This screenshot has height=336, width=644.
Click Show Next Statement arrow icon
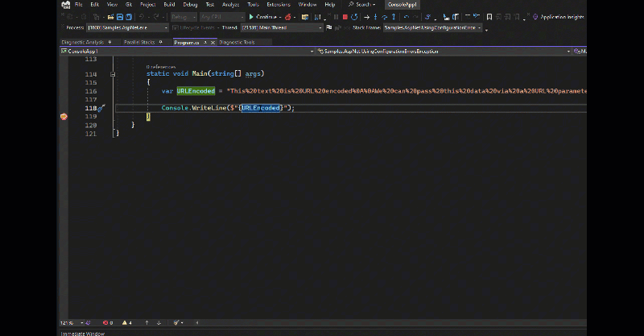tap(367, 17)
